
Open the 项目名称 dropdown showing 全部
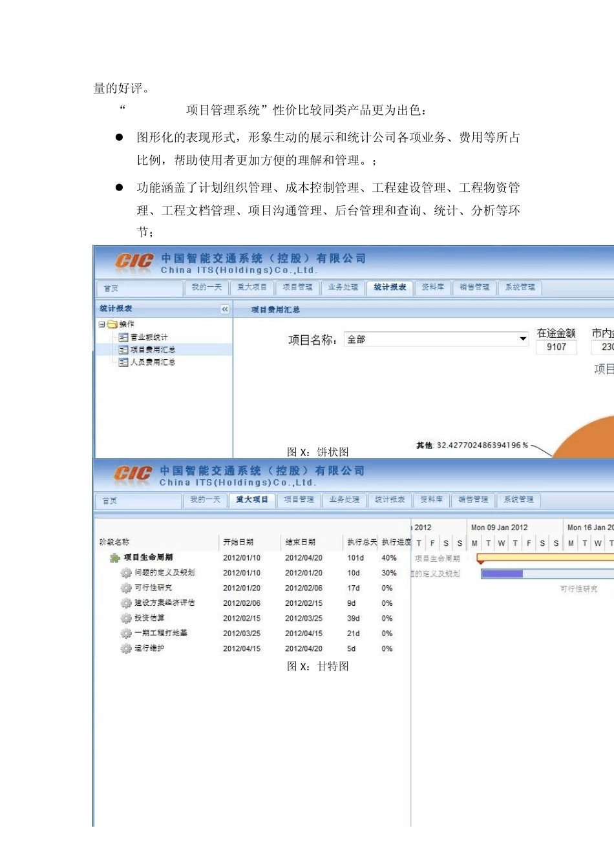[x=436, y=339]
